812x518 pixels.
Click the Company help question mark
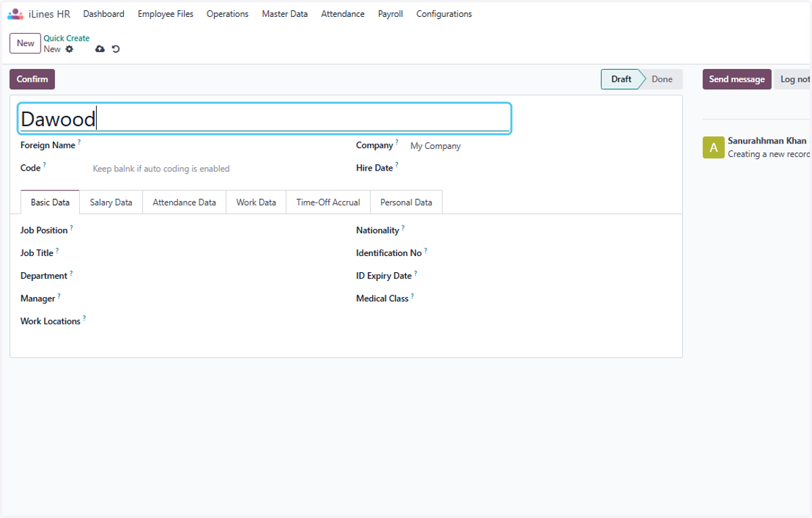click(397, 142)
